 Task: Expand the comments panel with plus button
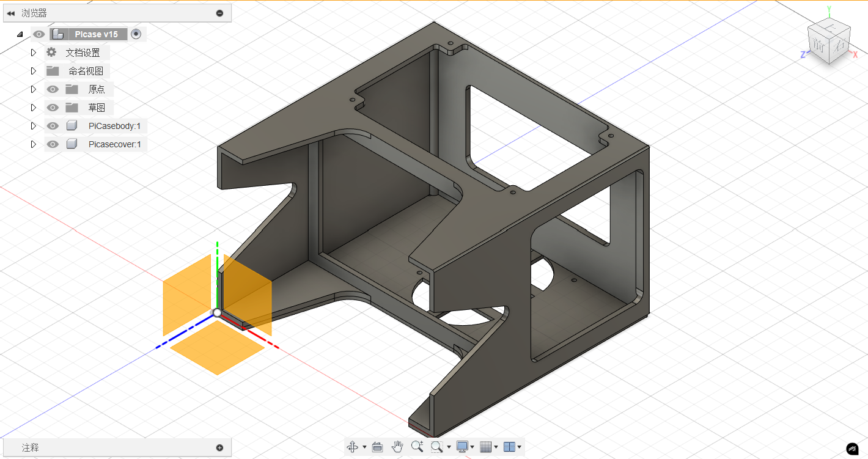coord(220,447)
